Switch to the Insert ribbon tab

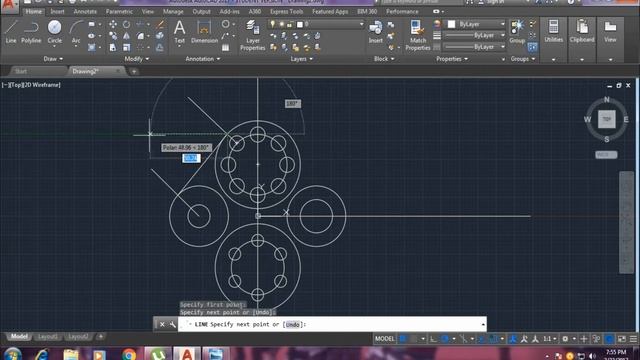[x=57, y=11]
